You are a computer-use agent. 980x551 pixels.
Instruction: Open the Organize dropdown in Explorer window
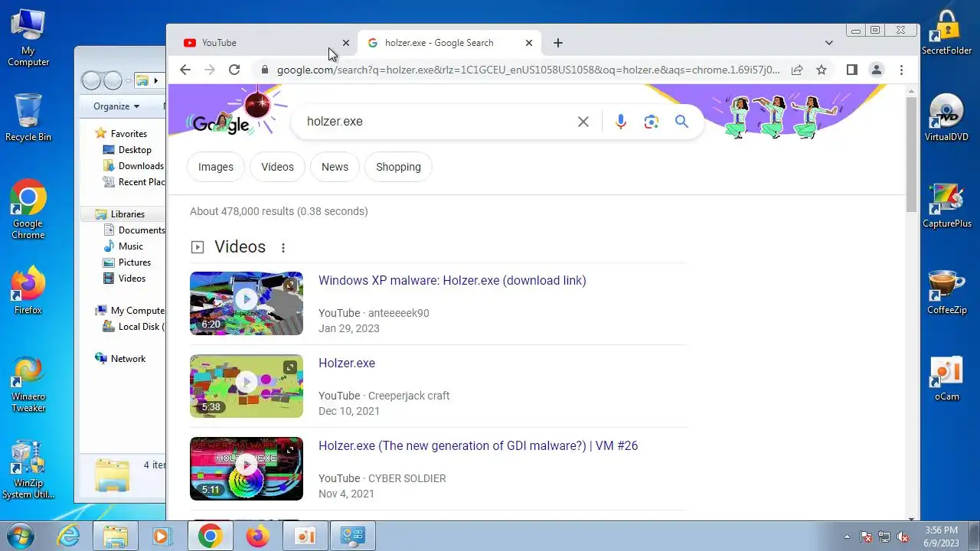[x=116, y=106]
